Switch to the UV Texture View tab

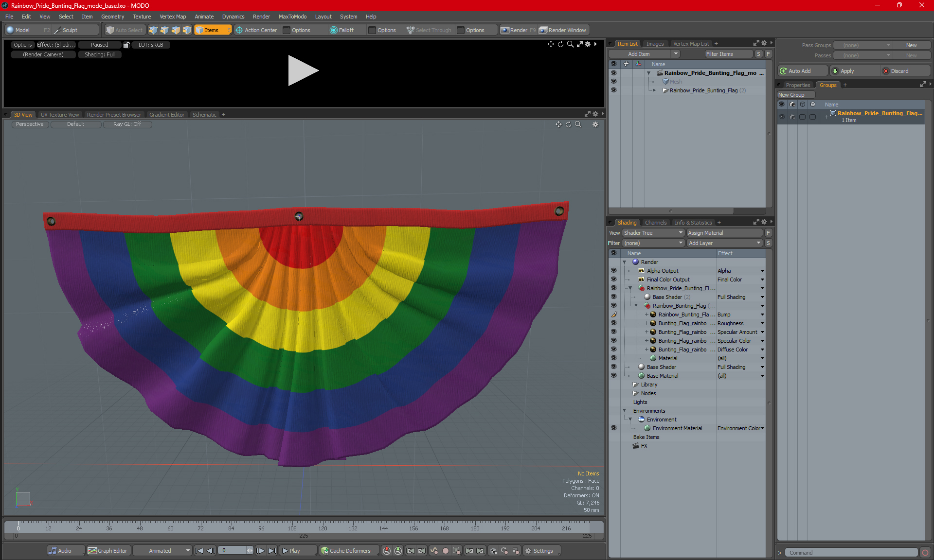click(59, 115)
